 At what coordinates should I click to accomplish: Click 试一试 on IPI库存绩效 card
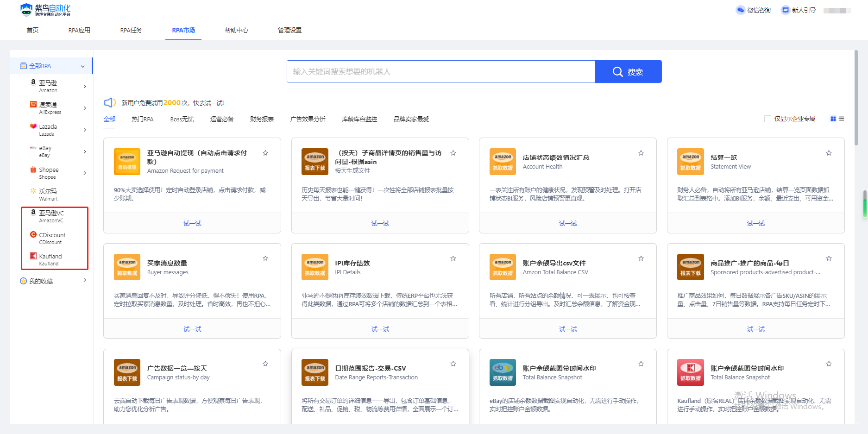[380, 329]
